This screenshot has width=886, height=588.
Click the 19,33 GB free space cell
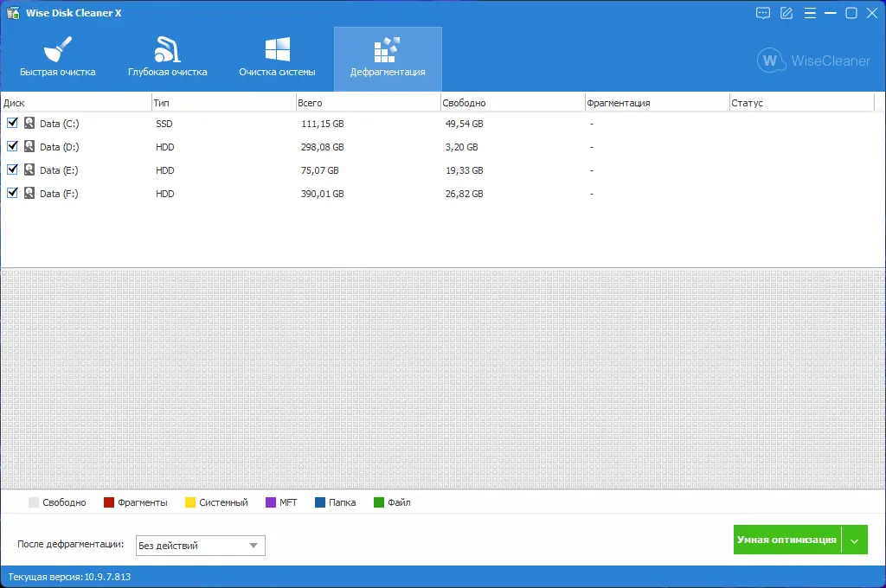[x=464, y=170]
